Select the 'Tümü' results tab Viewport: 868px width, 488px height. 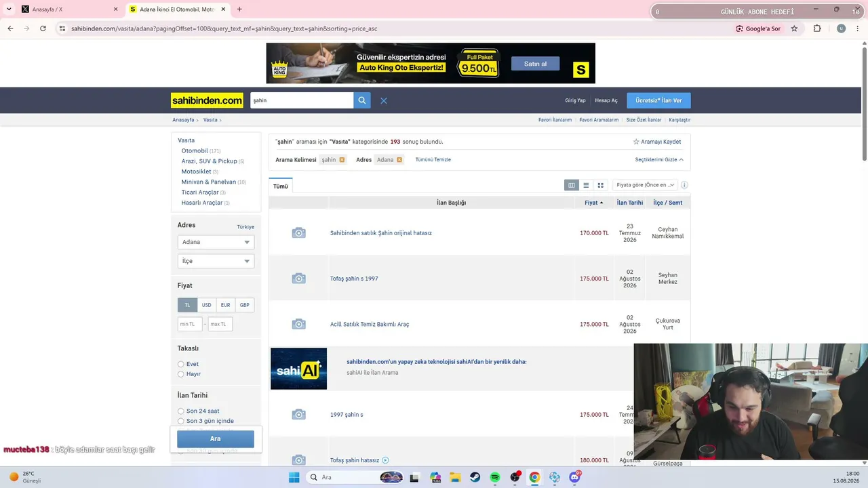281,186
